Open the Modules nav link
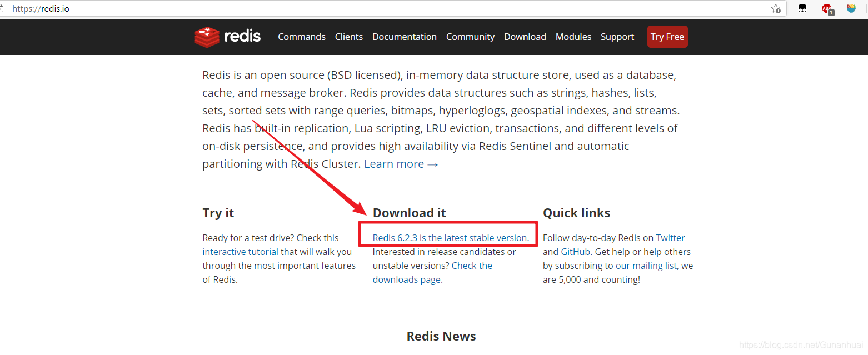Image resolution: width=868 pixels, height=355 pixels. (x=573, y=37)
